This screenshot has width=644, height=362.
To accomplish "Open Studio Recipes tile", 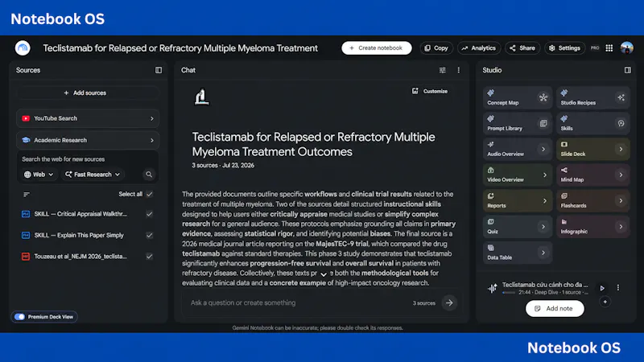I will 592,97.
